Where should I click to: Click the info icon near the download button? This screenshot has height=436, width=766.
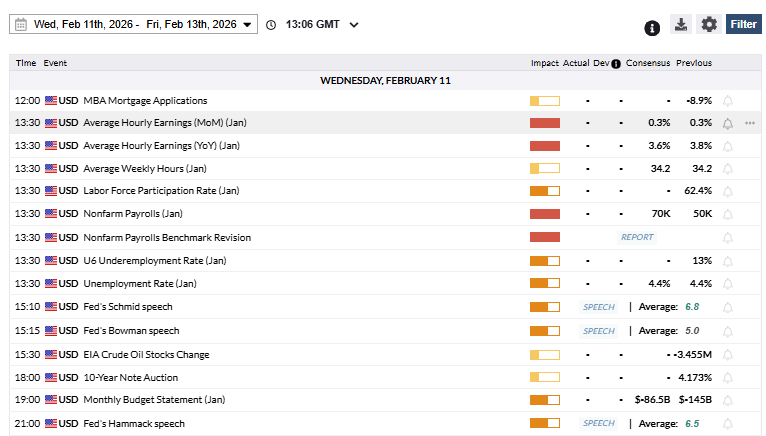(x=652, y=27)
